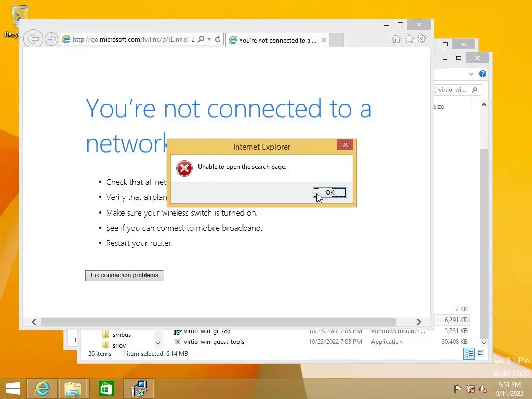Viewport: 532px width, 399px height.
Task: Select the smbus folder in the tree
Action: coord(122,335)
